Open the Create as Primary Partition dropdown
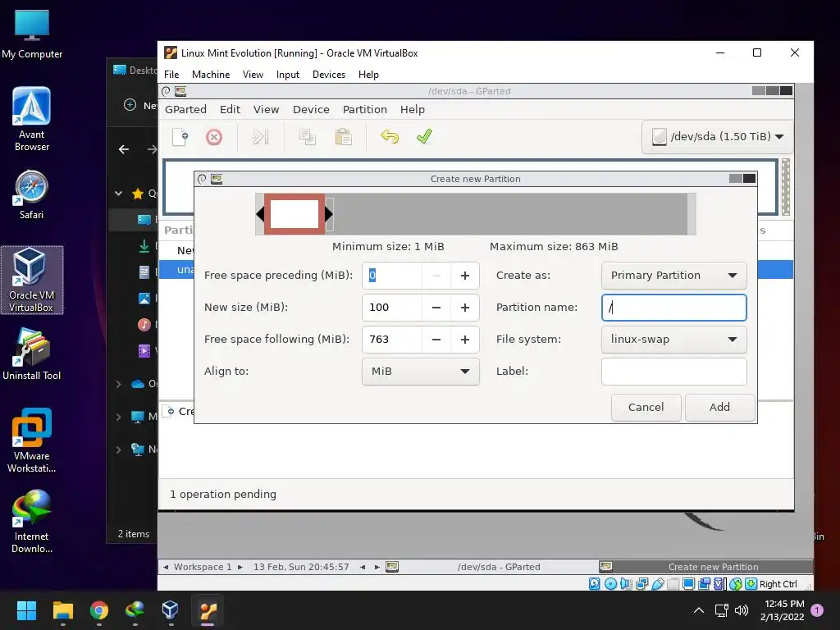 [674, 276]
